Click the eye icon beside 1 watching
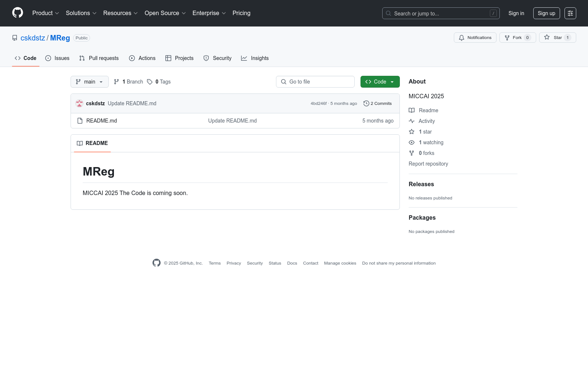The width and height of the screenshot is (588, 368). (x=412, y=142)
